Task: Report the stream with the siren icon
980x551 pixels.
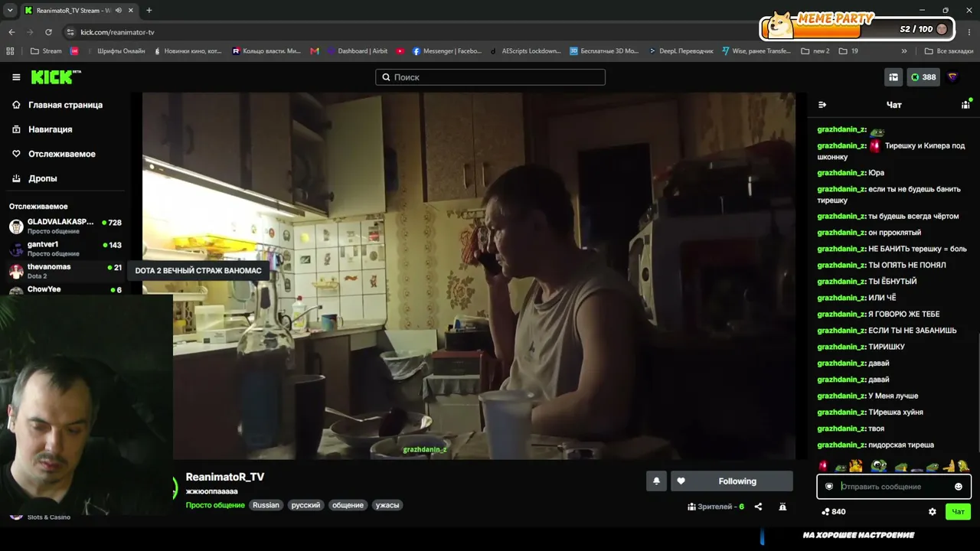Action: click(782, 507)
